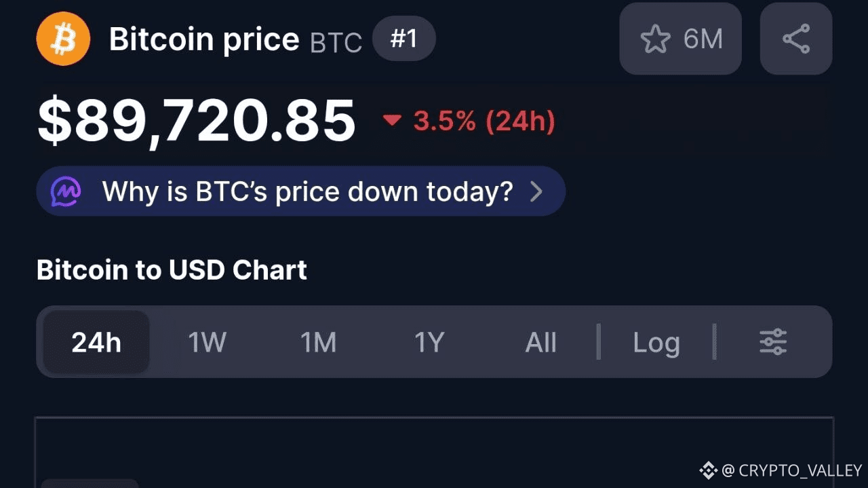Toggle the Log scale option
This screenshot has width=868, height=488.
[656, 343]
